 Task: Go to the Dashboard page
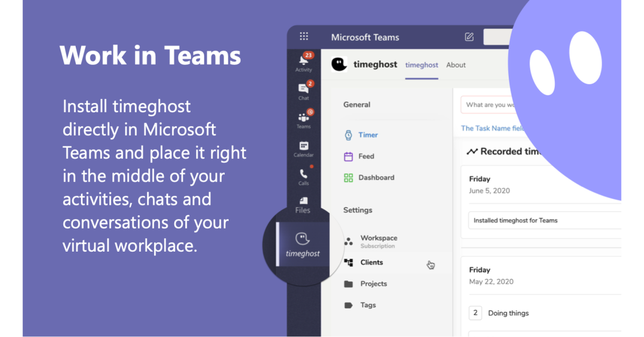coord(376,178)
